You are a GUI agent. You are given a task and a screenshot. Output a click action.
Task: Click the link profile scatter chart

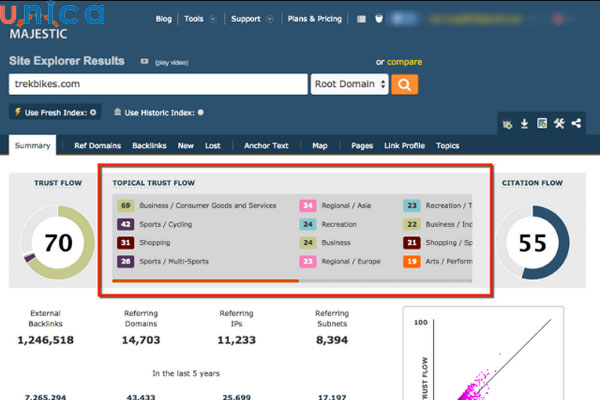pyautogui.click(x=483, y=353)
